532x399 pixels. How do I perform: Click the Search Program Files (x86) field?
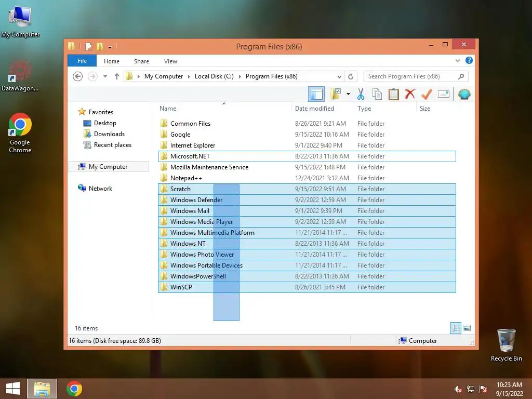pyautogui.click(x=416, y=76)
